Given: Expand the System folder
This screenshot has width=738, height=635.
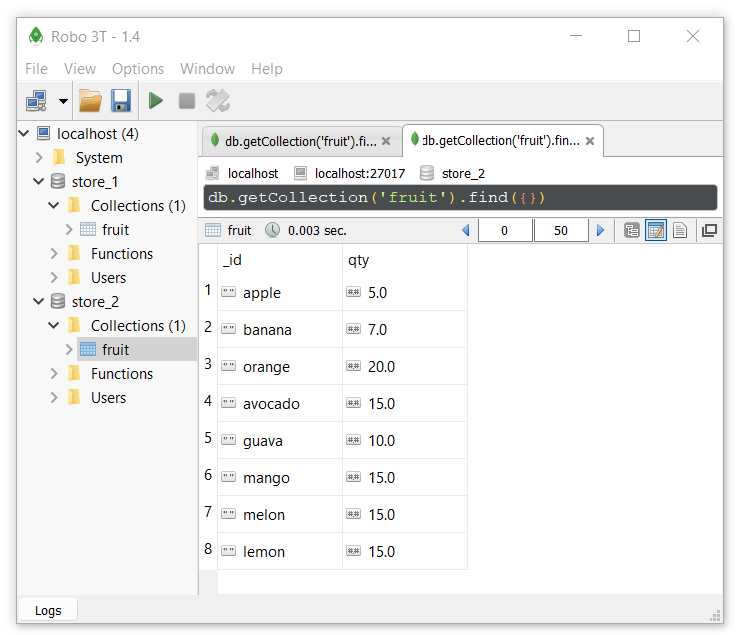Looking at the screenshot, I should click(39, 157).
